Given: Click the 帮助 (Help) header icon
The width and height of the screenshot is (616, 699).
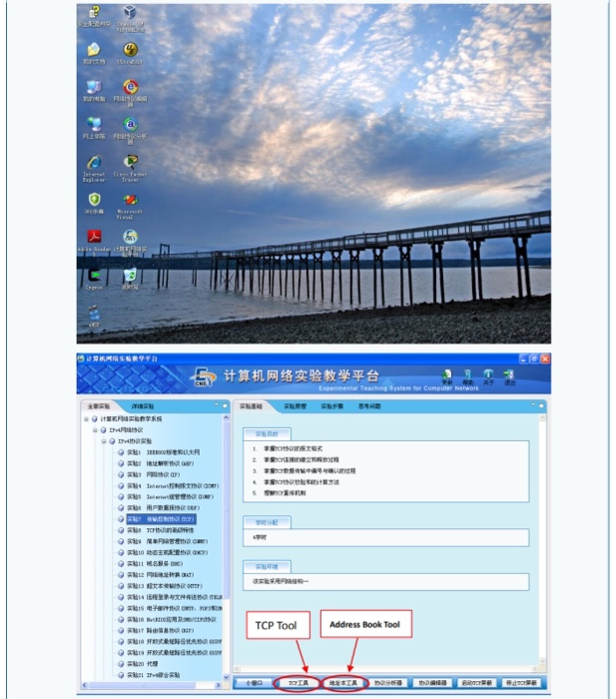Looking at the screenshot, I should (x=467, y=377).
